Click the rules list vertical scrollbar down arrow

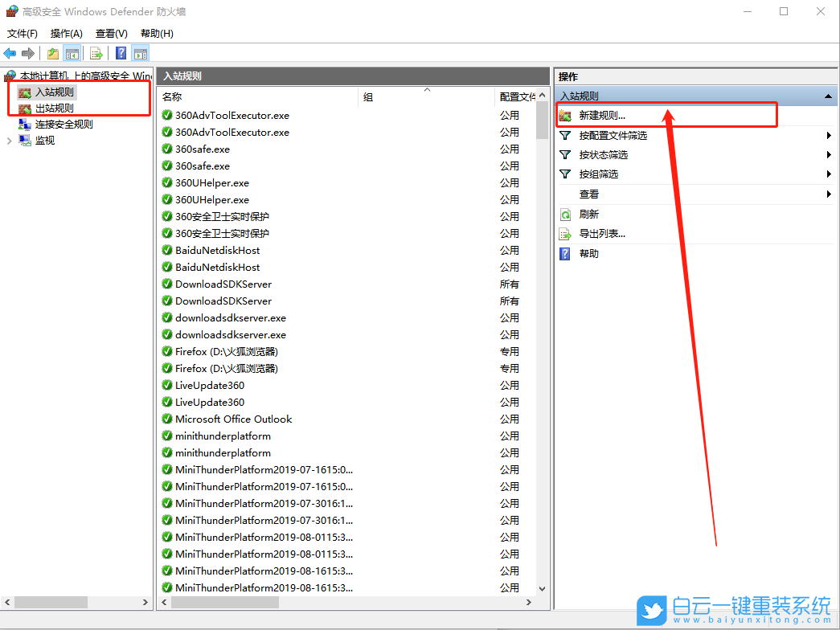pos(542,588)
